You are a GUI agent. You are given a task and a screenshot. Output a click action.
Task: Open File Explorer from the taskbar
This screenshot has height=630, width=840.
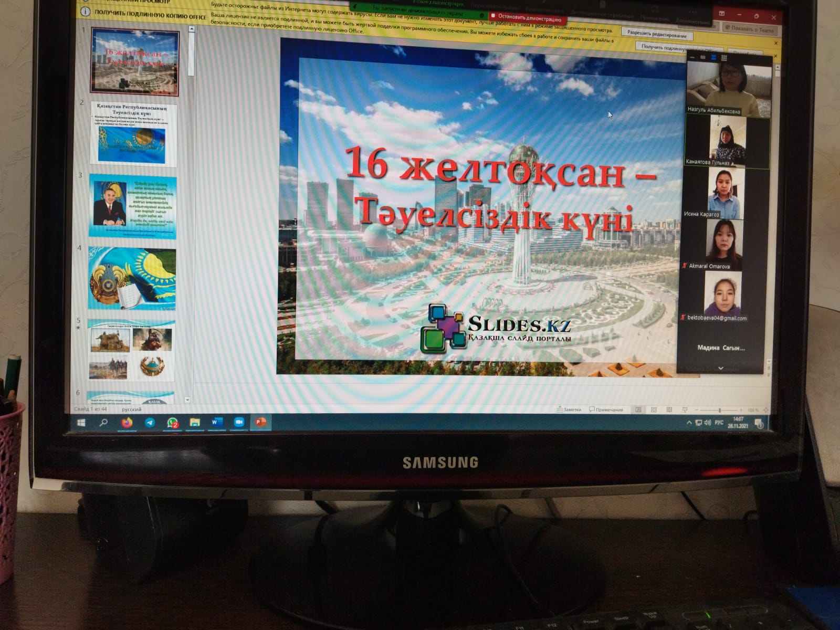(195, 423)
